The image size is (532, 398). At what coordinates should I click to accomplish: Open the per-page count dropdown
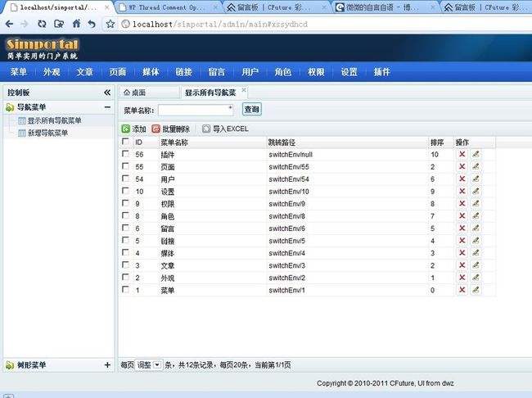pos(149,365)
